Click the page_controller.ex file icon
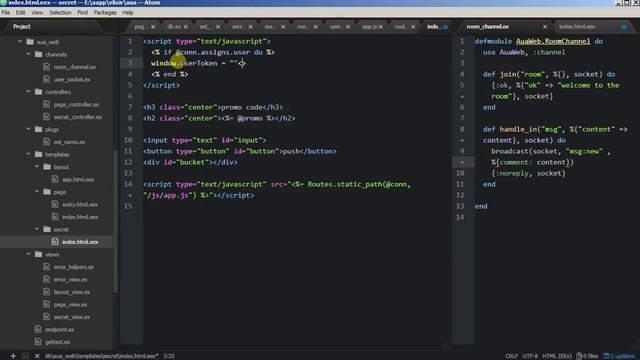 tap(47, 104)
